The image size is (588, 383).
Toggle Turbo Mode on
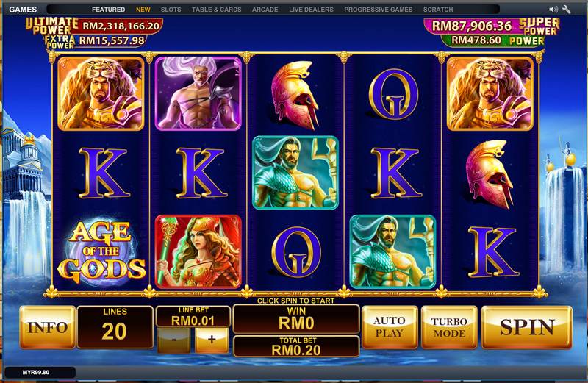tap(449, 327)
